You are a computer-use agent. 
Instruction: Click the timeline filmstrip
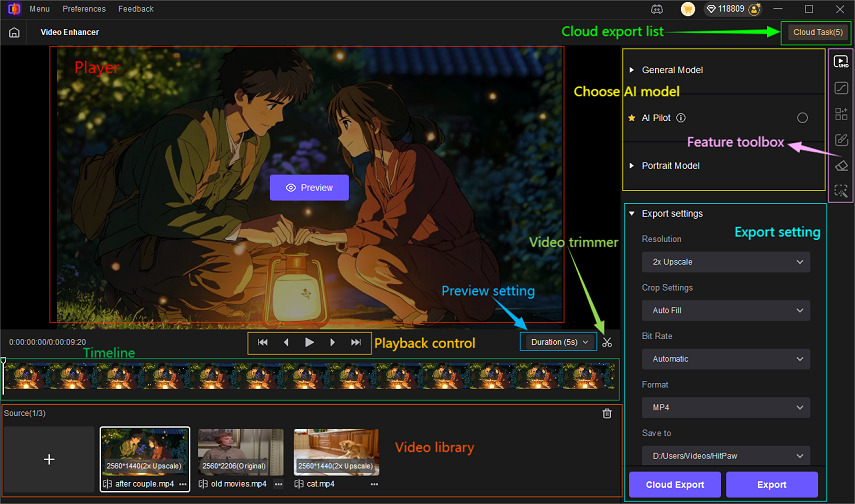click(x=311, y=376)
